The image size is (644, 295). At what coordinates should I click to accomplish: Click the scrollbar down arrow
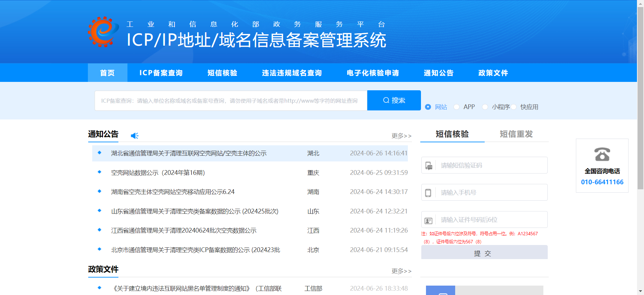[640, 291]
